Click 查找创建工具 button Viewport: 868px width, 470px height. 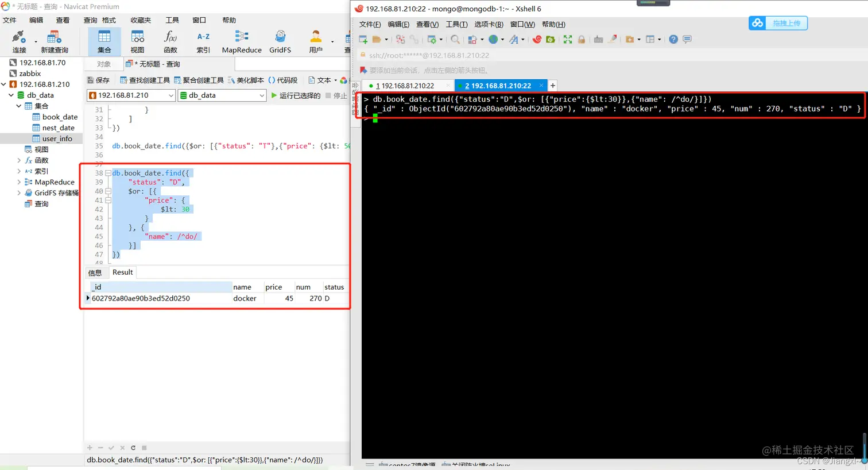point(145,80)
